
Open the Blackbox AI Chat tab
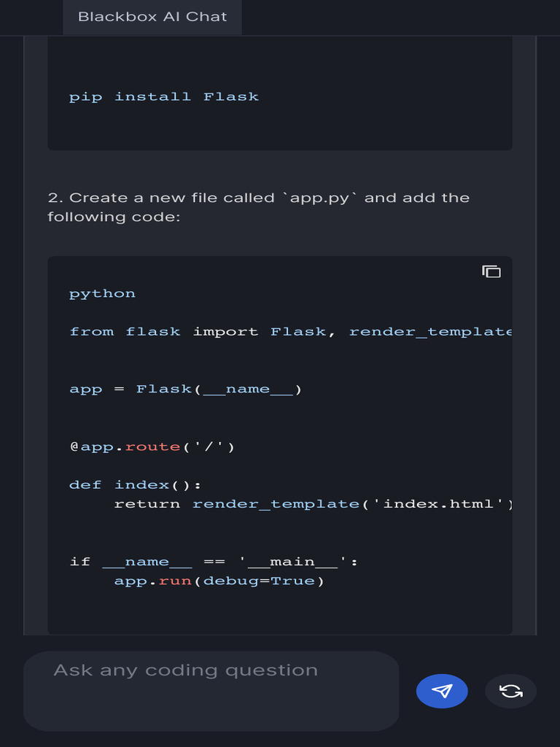coord(152,17)
